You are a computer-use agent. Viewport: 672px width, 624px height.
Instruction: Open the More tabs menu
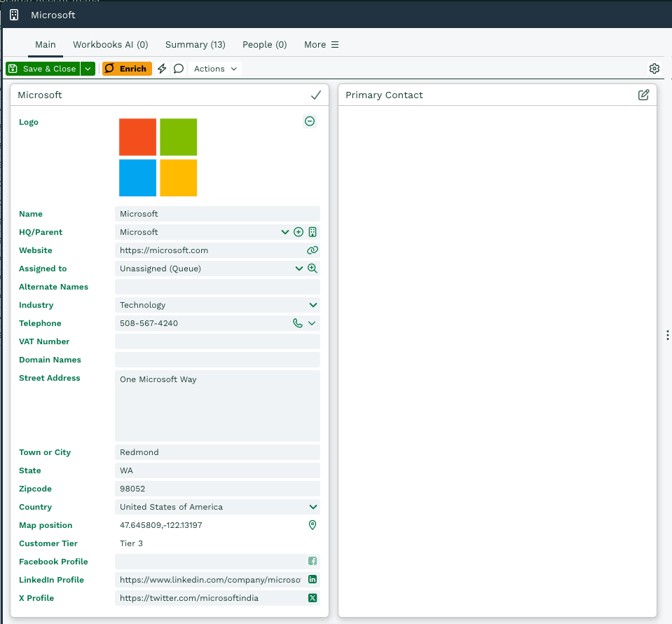(322, 45)
